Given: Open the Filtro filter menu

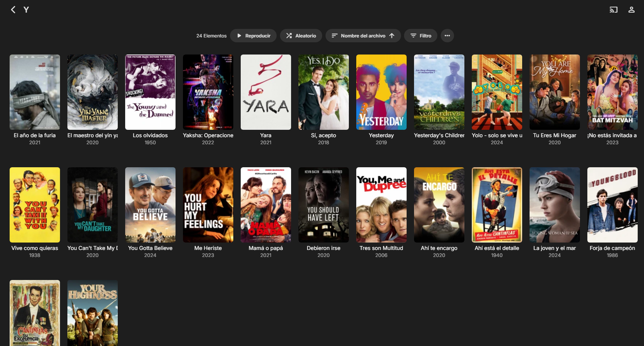Looking at the screenshot, I should [x=421, y=36].
